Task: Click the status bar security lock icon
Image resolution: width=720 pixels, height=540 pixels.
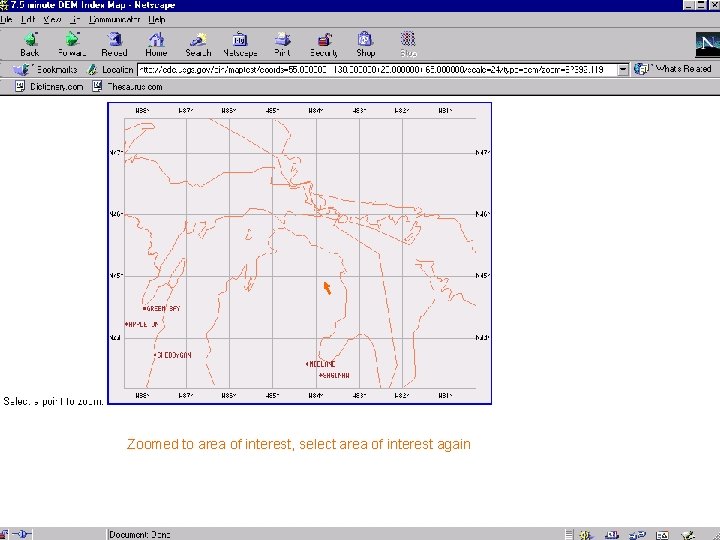Action: coord(4,534)
